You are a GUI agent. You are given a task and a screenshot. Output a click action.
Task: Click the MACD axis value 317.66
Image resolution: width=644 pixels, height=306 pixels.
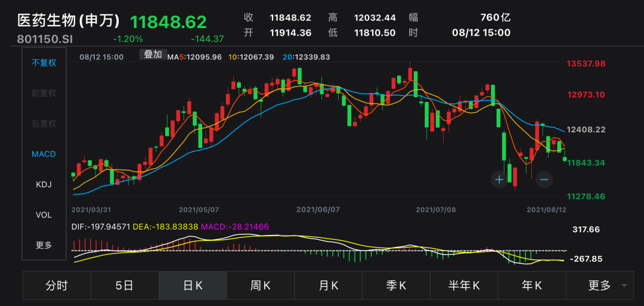pyautogui.click(x=586, y=230)
